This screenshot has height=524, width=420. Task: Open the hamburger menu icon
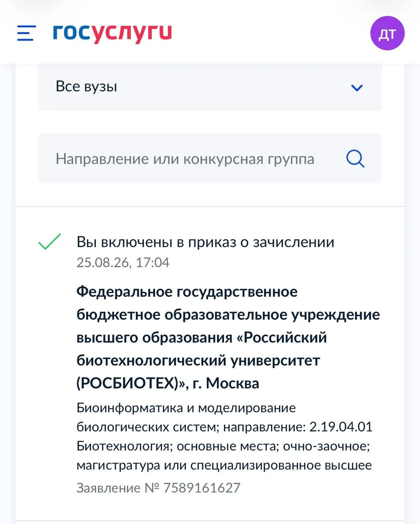coord(27,33)
